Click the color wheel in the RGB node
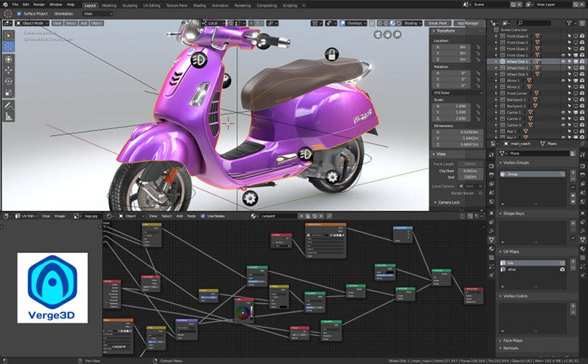This screenshot has height=364, width=588. click(242, 312)
